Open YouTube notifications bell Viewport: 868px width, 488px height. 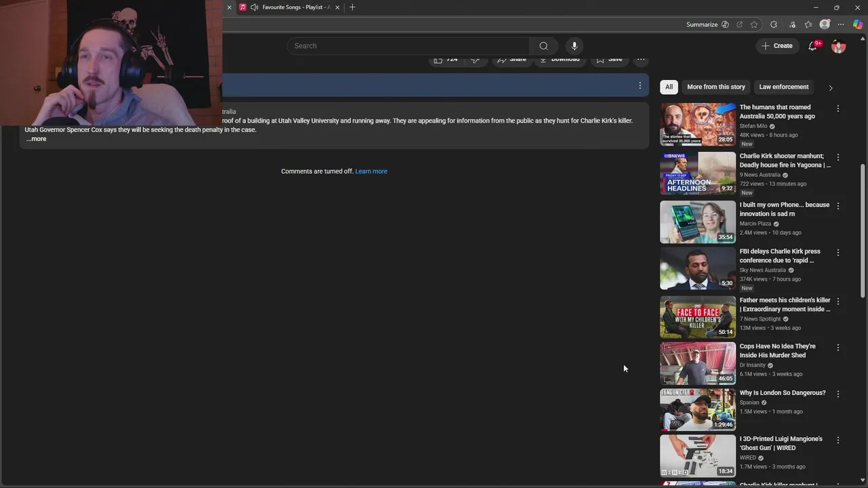coord(812,46)
